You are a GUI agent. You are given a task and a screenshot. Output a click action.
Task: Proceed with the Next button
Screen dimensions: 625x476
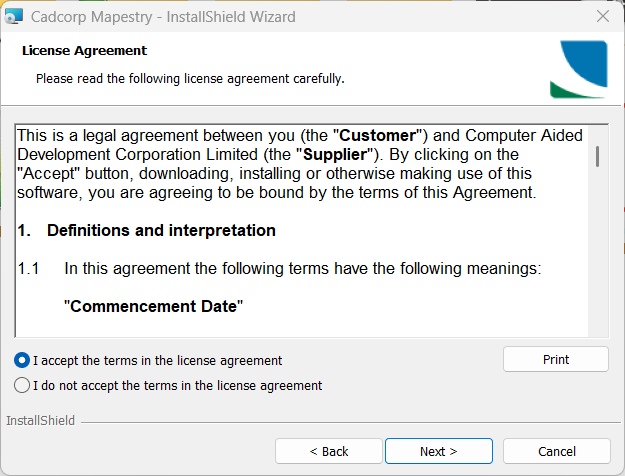pos(438,451)
